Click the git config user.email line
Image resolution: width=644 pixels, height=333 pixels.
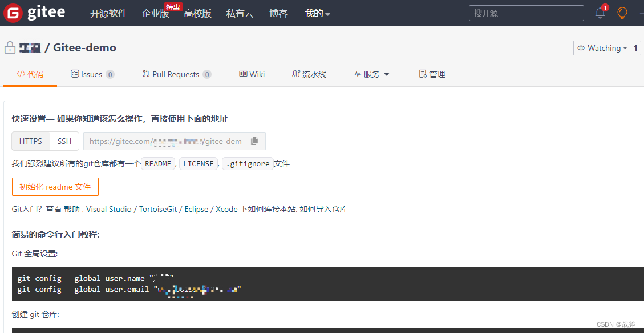pos(128,289)
